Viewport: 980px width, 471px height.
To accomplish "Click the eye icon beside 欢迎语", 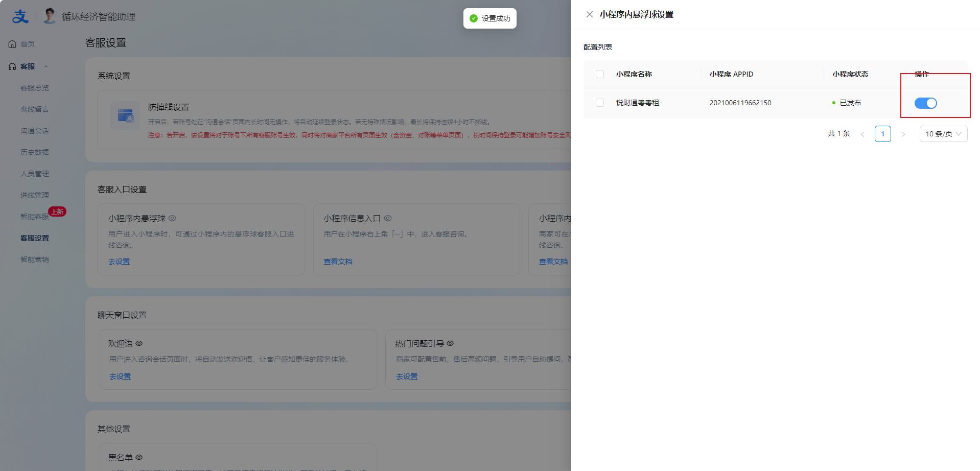I will pyautogui.click(x=139, y=343).
